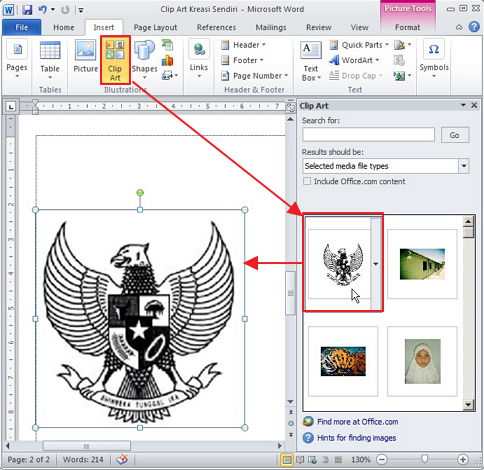The image size is (484, 470).
Task: Click the Date & Time icon
Action: [x=399, y=60]
